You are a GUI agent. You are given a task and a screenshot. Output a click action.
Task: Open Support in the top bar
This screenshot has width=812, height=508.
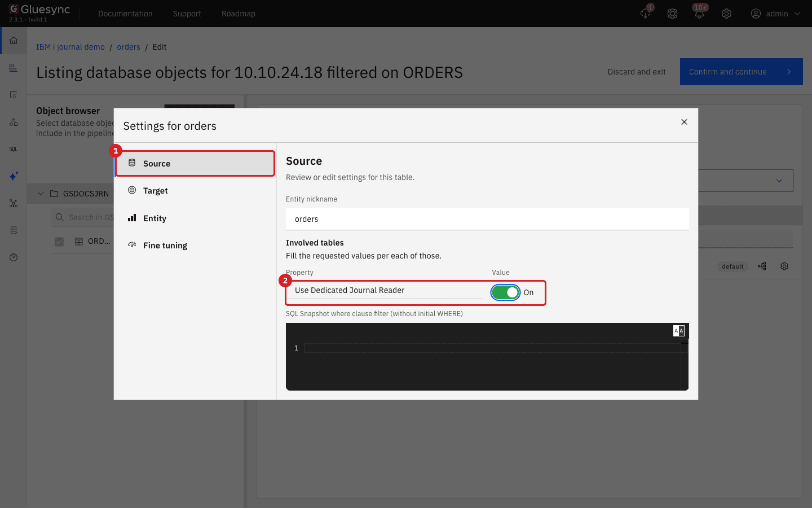click(187, 14)
